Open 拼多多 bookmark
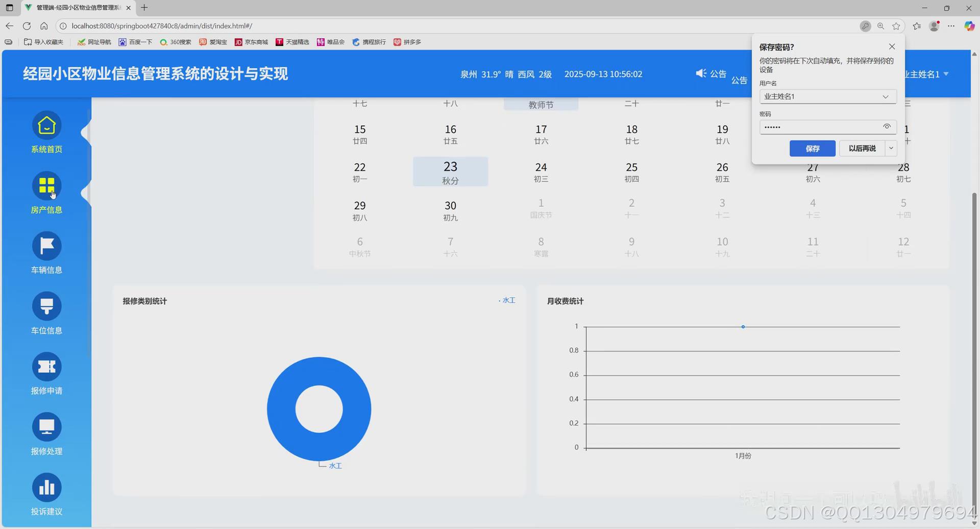Image resolution: width=980 pixels, height=529 pixels. tap(407, 42)
